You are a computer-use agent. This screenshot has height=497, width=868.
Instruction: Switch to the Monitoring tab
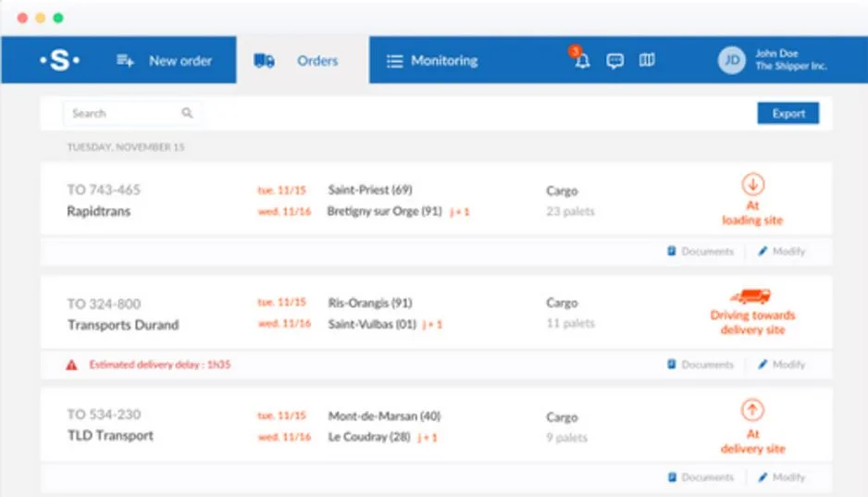pos(432,60)
